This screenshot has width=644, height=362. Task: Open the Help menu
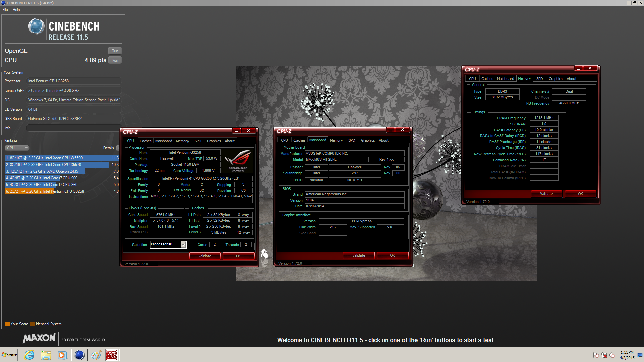coord(16,10)
